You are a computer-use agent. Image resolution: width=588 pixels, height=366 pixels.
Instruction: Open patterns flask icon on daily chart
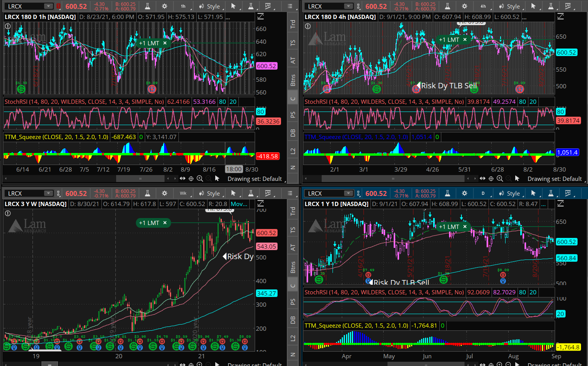click(550, 193)
